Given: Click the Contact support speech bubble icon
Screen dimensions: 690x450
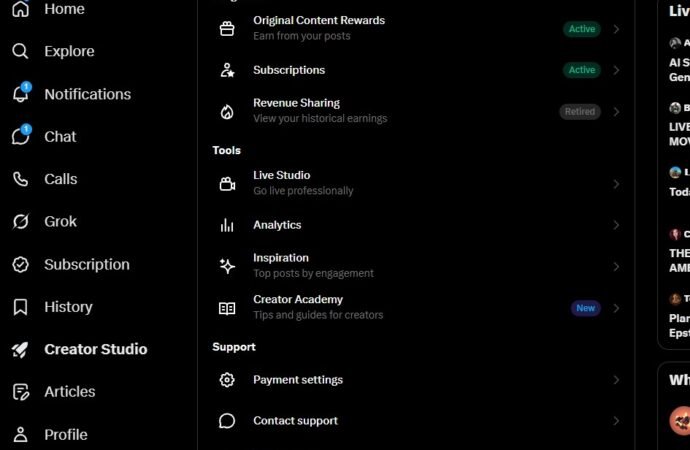Looking at the screenshot, I should coord(227,421).
